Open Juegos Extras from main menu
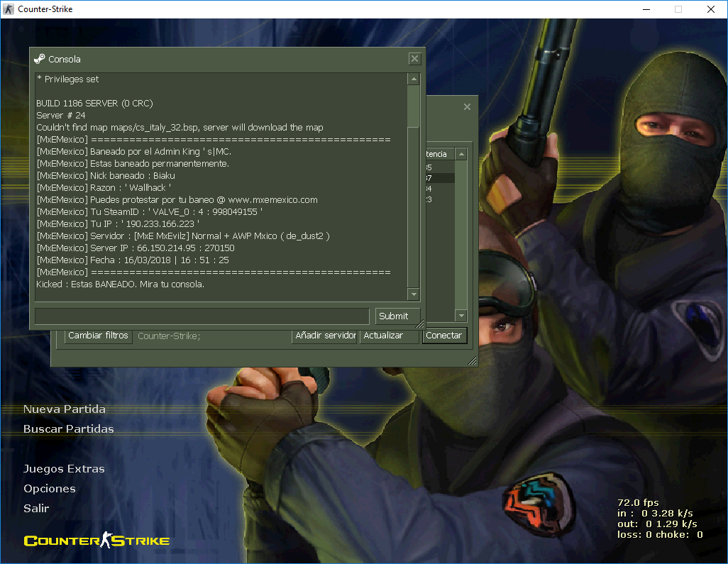This screenshot has width=728, height=564. point(64,469)
